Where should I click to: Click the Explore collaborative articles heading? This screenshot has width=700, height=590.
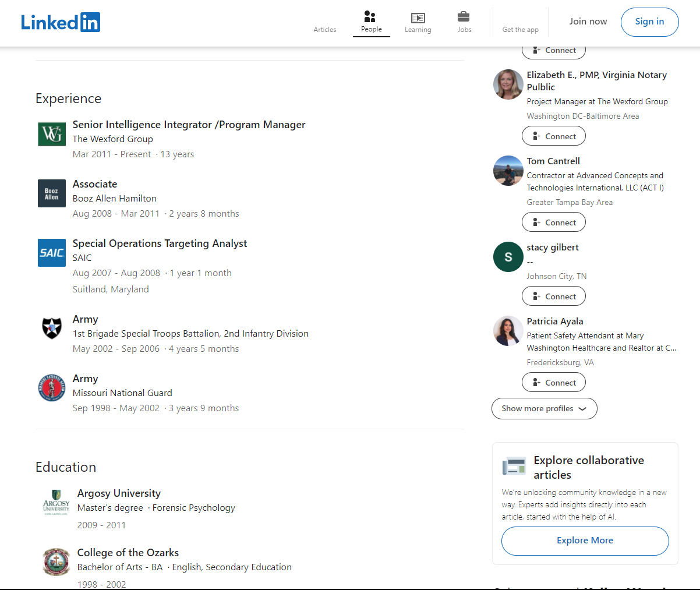point(589,468)
